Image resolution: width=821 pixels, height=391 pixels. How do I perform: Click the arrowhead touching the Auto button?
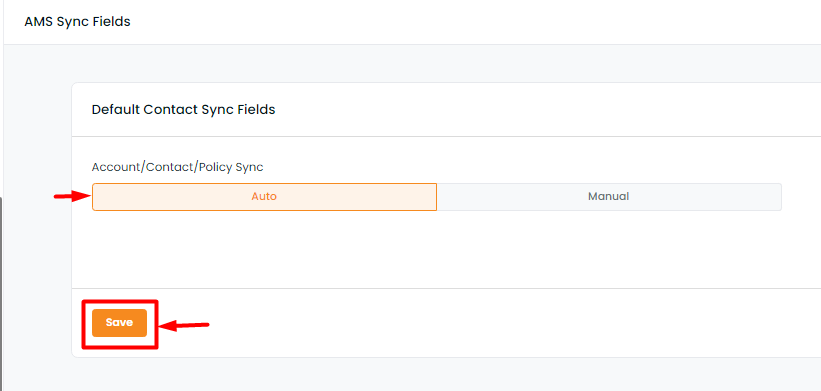[x=85, y=197]
